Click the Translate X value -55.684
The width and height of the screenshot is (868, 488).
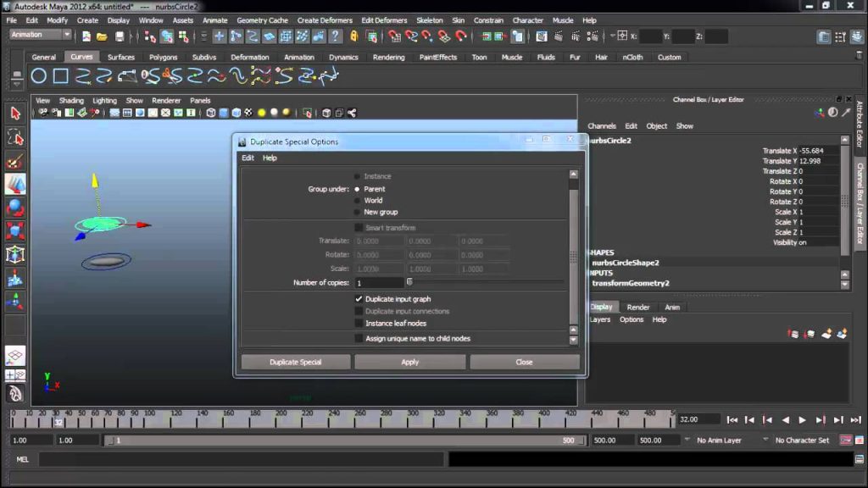(818, 151)
